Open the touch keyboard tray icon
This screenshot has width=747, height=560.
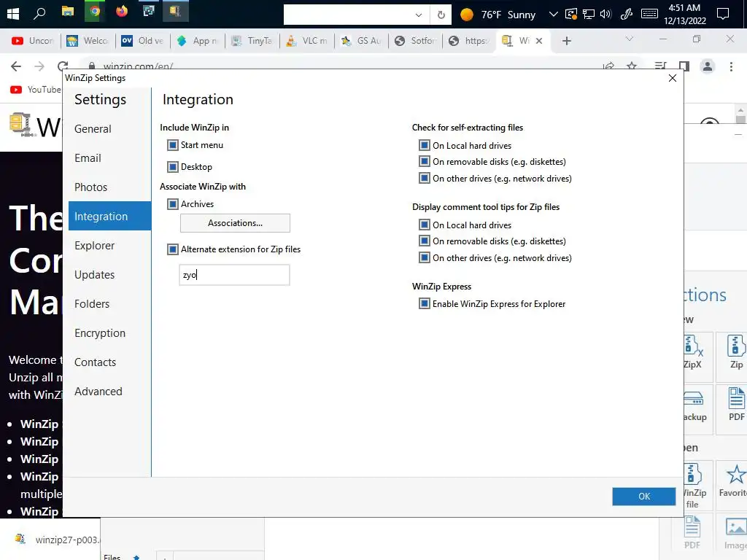pyautogui.click(x=649, y=14)
